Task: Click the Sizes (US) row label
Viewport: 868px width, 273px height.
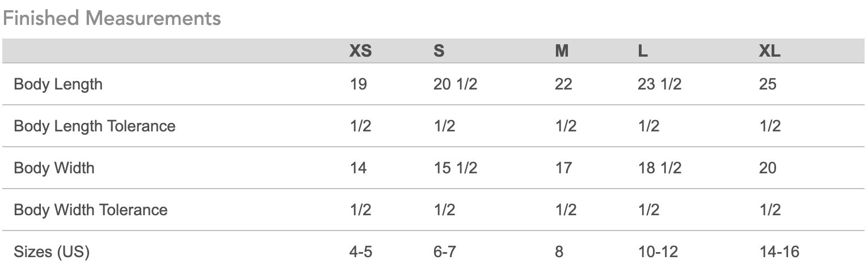Action: point(52,251)
